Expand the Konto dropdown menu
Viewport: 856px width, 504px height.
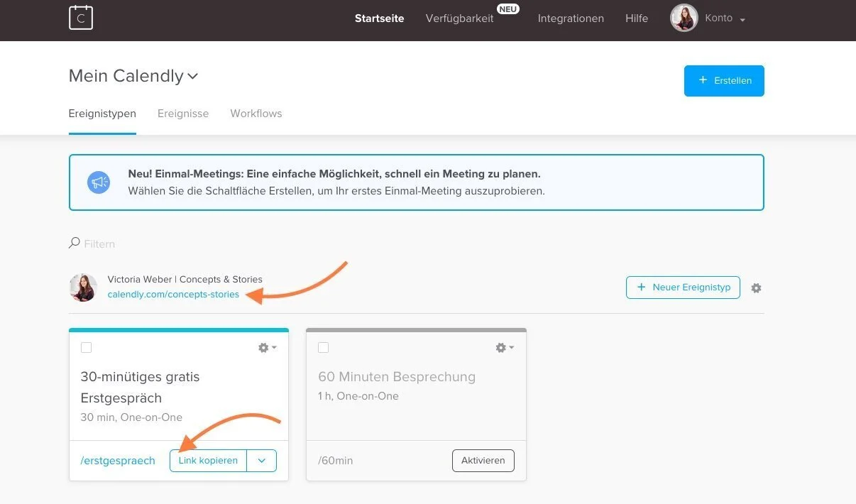point(725,18)
